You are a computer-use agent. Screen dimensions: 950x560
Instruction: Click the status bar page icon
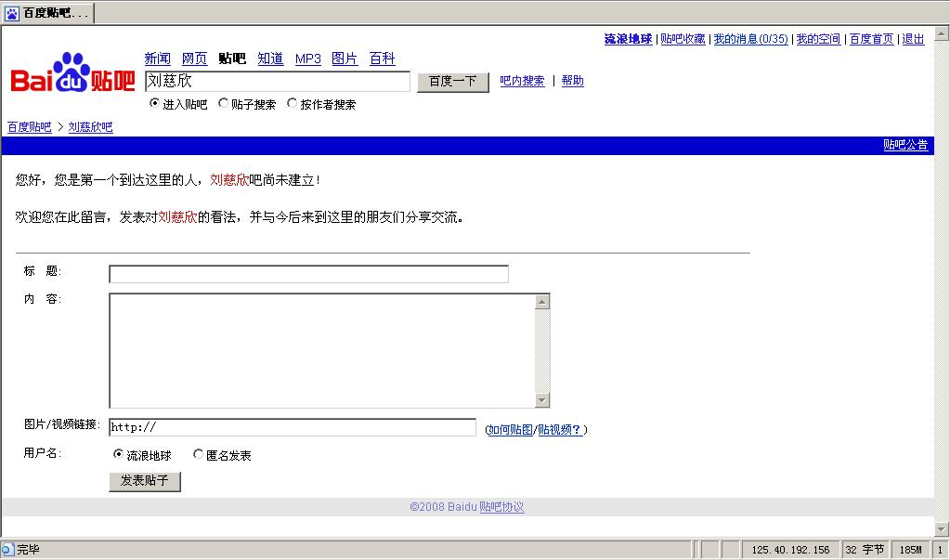click(x=7, y=550)
